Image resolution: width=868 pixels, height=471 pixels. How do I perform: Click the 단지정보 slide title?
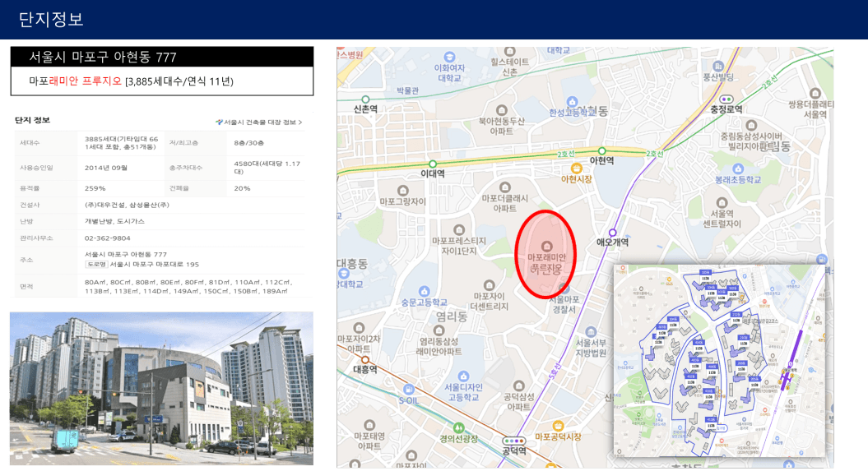coord(51,20)
